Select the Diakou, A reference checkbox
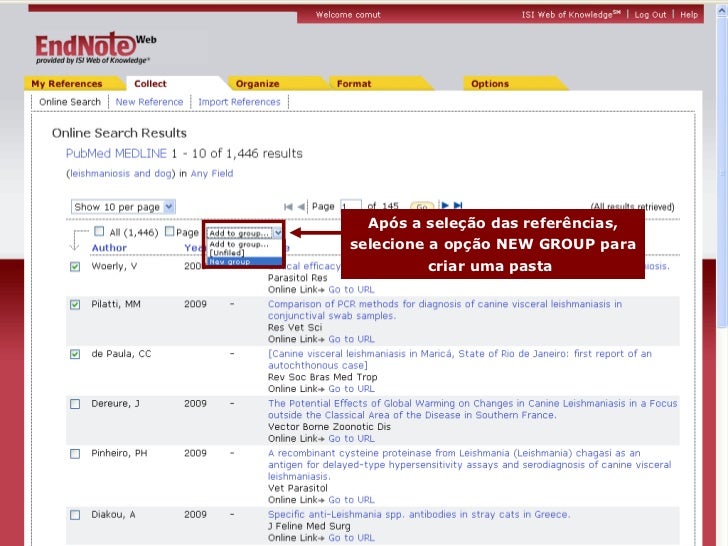Image resolution: width=728 pixels, height=546 pixels. (x=75, y=515)
